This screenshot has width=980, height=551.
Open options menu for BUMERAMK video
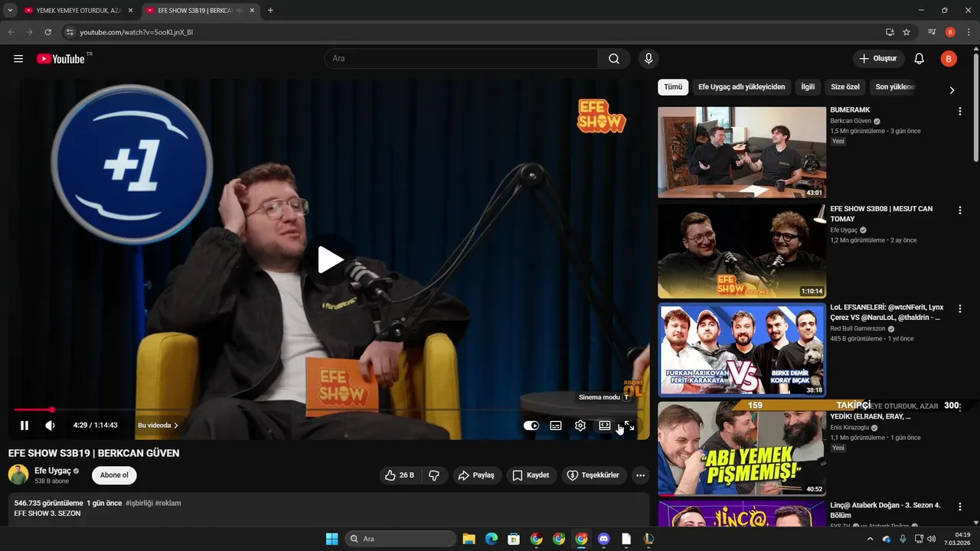pos(960,112)
